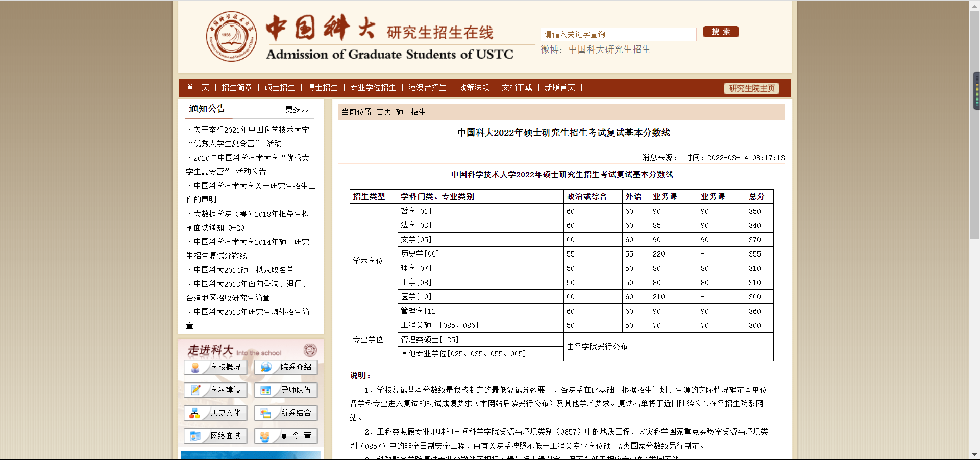This screenshot has height=460, width=980.
Task: Open 研究生院主页 button
Action: [x=751, y=88]
